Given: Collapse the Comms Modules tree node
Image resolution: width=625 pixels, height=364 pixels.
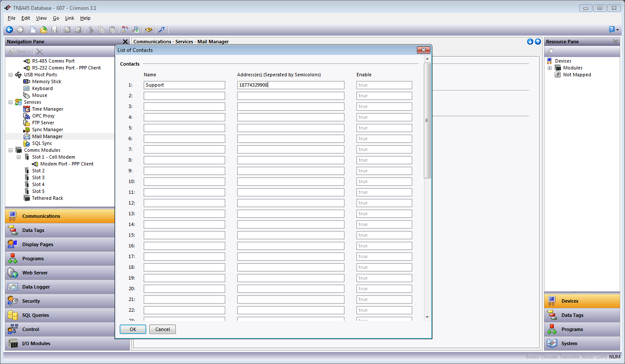Looking at the screenshot, I should click(x=10, y=150).
